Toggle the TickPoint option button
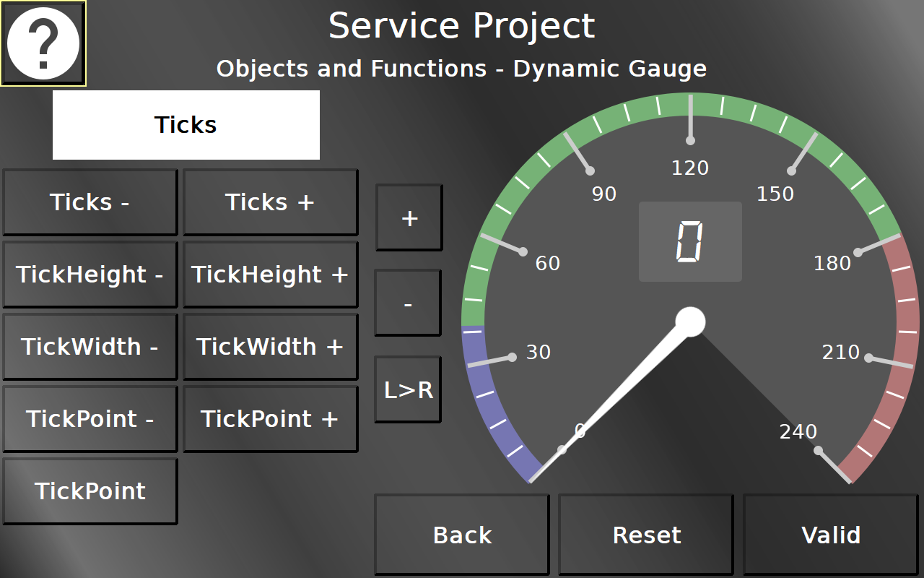The width and height of the screenshot is (924, 578). [x=90, y=491]
